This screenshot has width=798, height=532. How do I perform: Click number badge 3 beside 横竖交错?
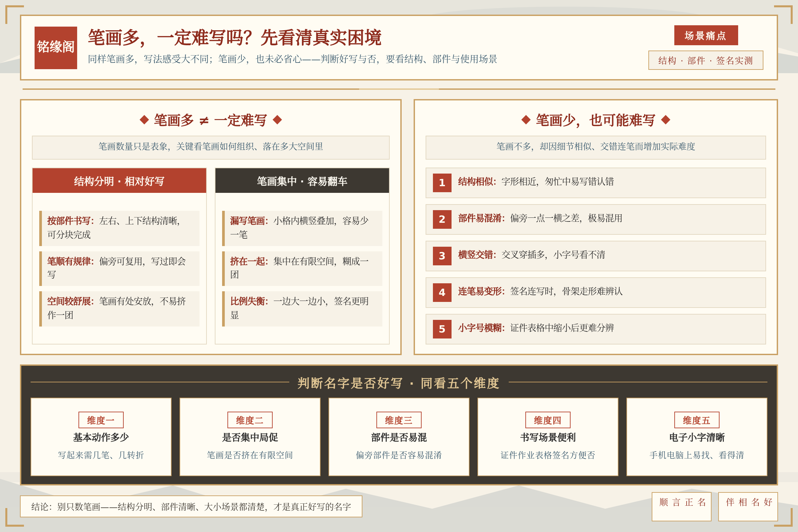442,256
